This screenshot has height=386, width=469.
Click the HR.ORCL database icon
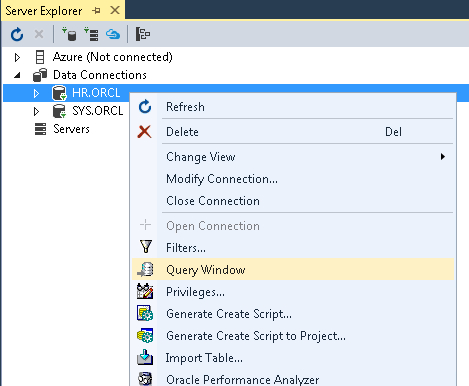pyautogui.click(x=59, y=93)
